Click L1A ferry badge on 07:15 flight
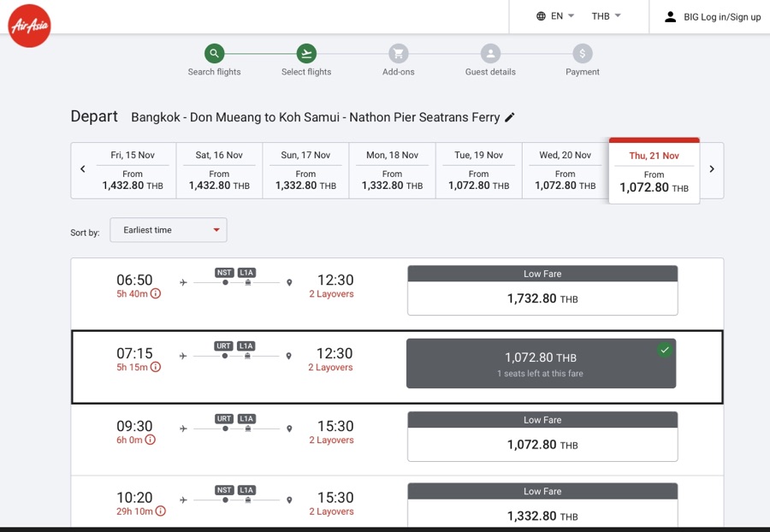Viewport: 770px width, 532px height. coord(246,346)
